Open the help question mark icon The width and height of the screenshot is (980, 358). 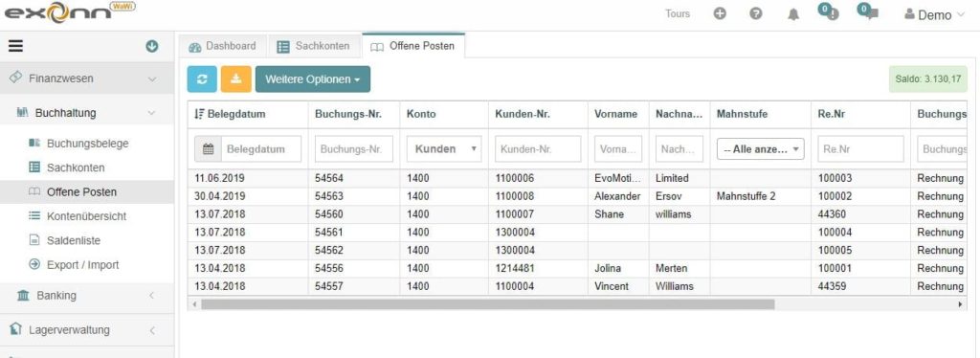(756, 13)
